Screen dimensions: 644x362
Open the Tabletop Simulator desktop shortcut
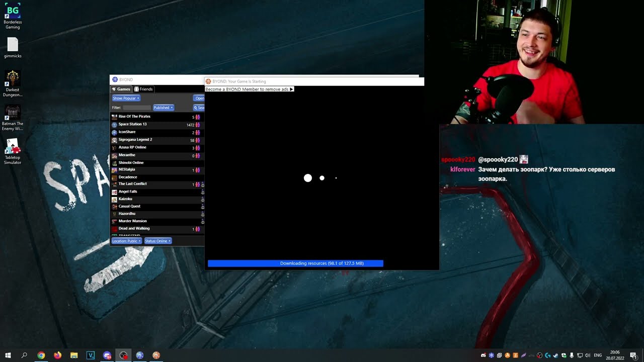pyautogui.click(x=13, y=152)
